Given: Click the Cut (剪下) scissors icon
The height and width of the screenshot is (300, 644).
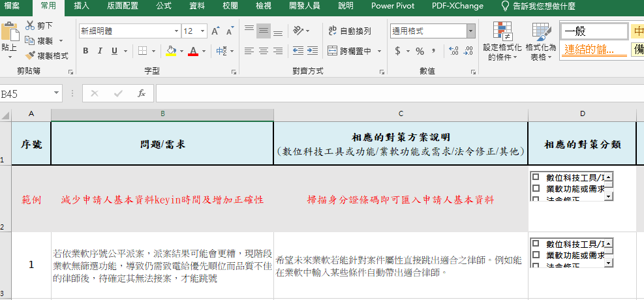Looking at the screenshot, I should pos(30,25).
